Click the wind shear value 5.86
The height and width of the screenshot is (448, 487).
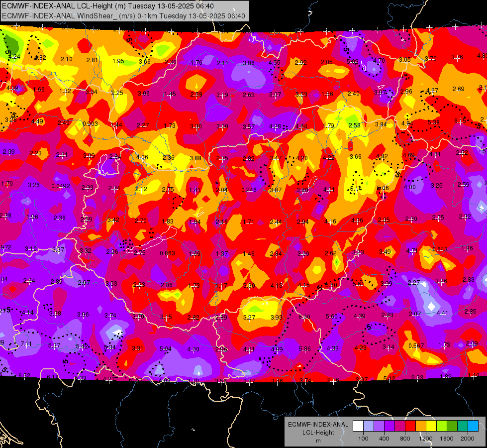click(x=304, y=349)
